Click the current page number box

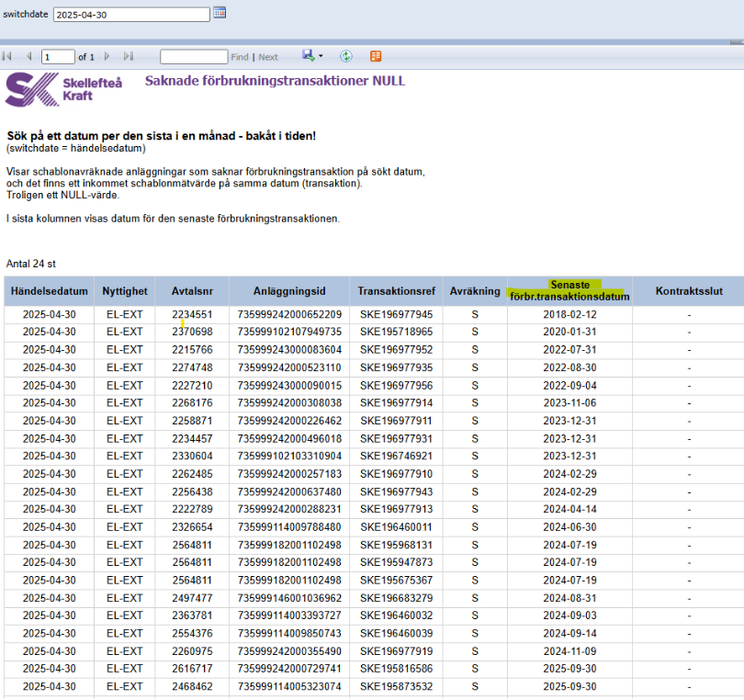58,57
